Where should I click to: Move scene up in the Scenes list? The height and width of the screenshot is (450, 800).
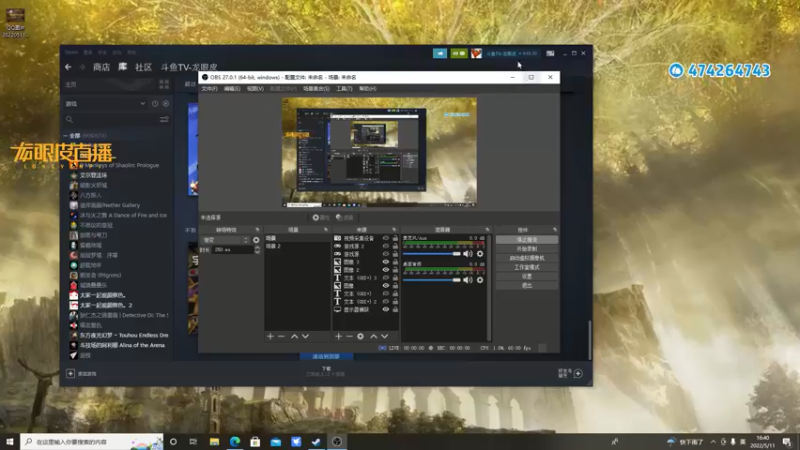[x=294, y=336]
